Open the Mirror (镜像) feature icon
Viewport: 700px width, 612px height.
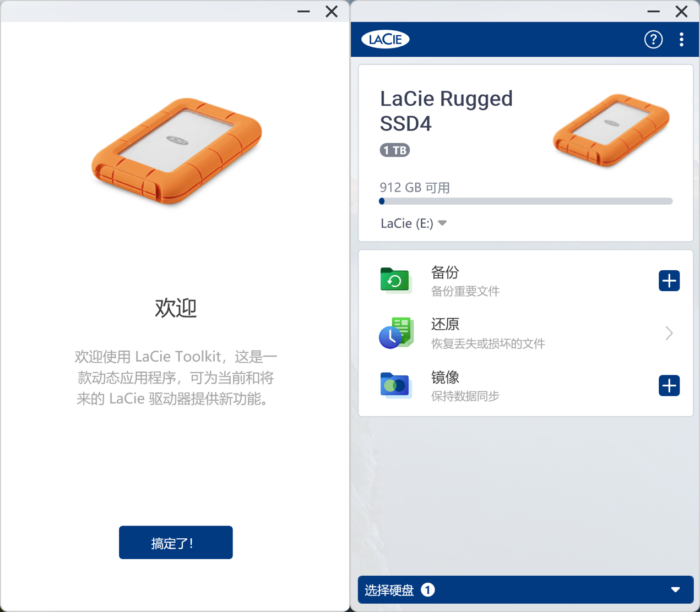[395, 385]
